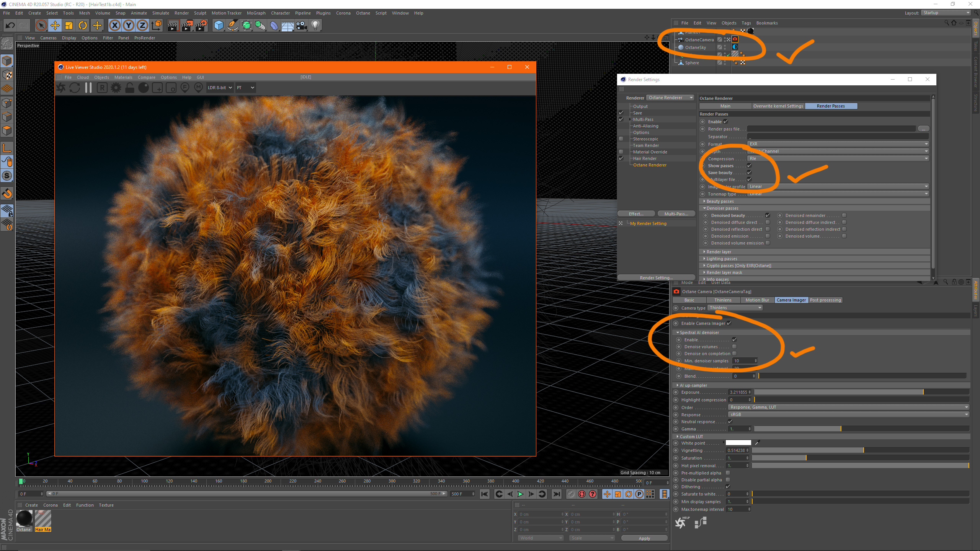Open Edit Render Settings clapperboard gear icon
Image resolution: width=980 pixels, height=551 pixels.
coord(201,26)
